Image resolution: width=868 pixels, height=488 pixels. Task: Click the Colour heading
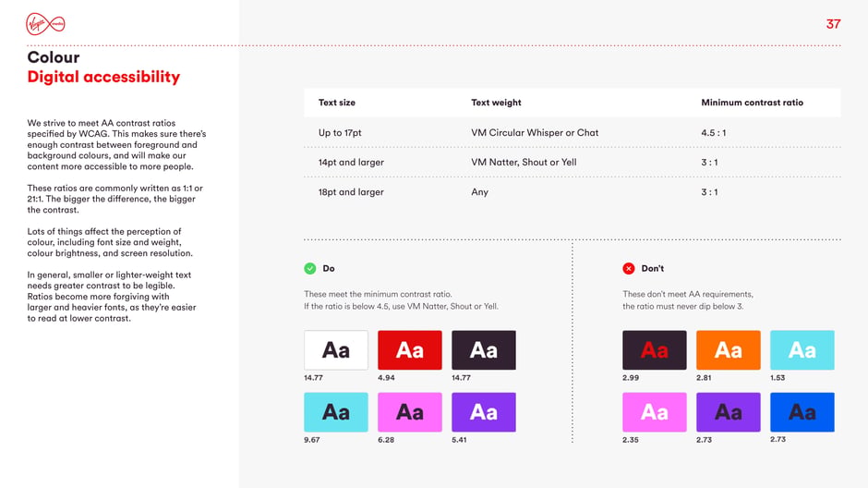click(54, 57)
